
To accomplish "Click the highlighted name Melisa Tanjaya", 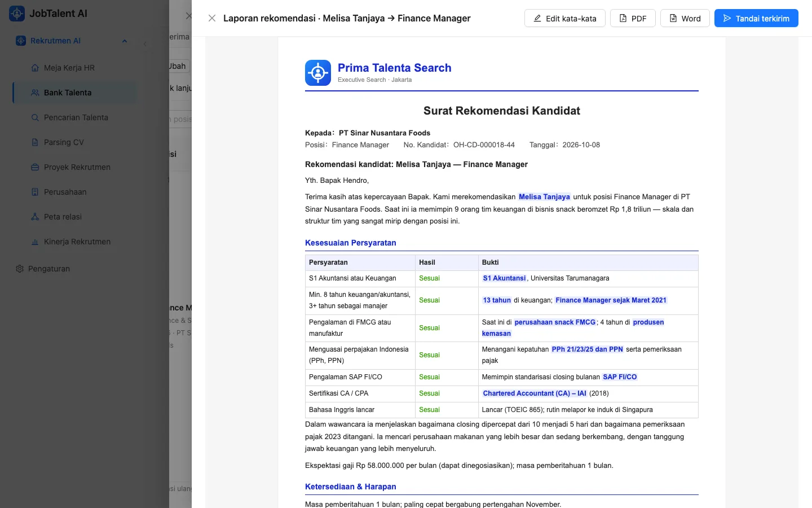I will [544, 197].
